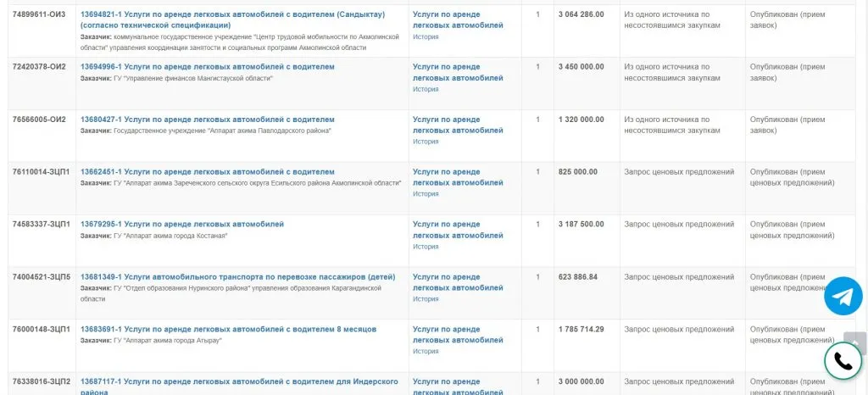Image resolution: width=868 pixels, height=395 pixels.
Task: Open lot 13662451-1 title link
Action: click(208, 172)
